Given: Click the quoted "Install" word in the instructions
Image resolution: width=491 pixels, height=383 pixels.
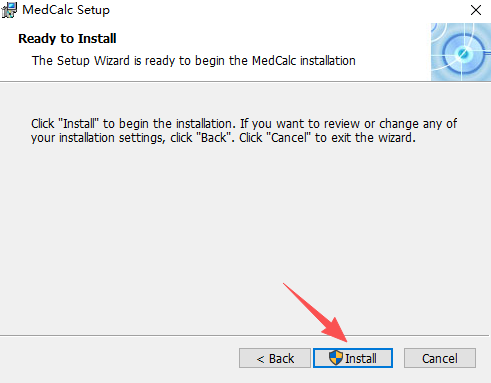Looking at the screenshot, I should coord(79,124).
